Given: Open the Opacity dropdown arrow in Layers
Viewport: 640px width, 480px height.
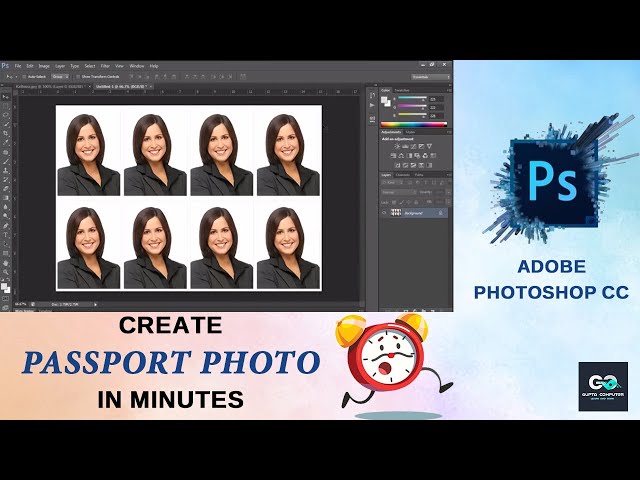Looking at the screenshot, I should coord(448,192).
